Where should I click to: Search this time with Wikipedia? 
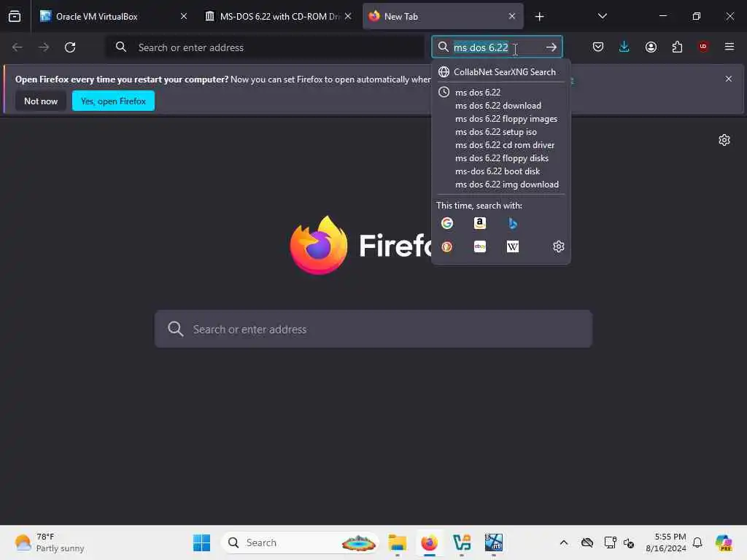click(513, 246)
